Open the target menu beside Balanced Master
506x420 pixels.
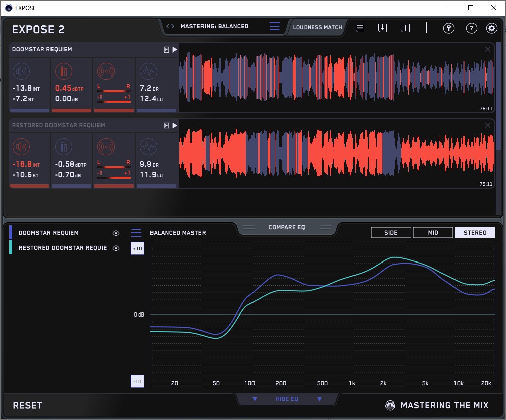point(136,233)
